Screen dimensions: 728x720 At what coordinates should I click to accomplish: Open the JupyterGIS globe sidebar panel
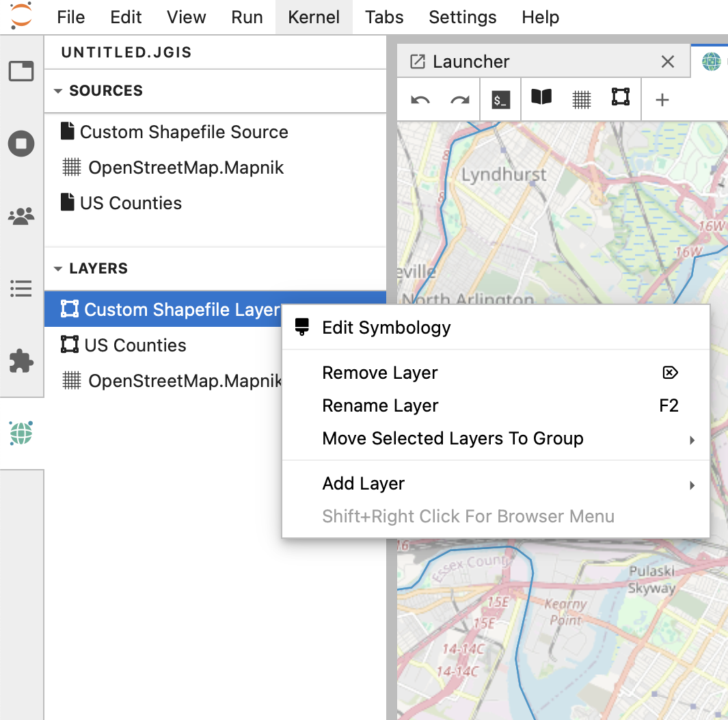21,433
